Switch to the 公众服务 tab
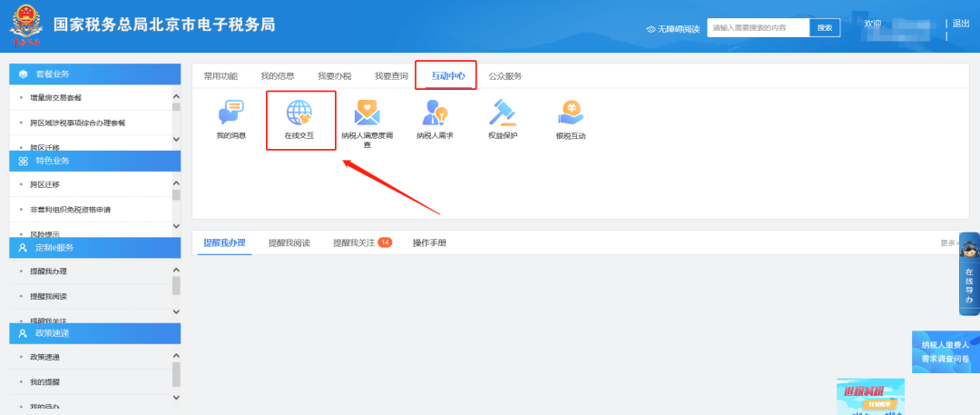The image size is (980, 415). [x=505, y=76]
